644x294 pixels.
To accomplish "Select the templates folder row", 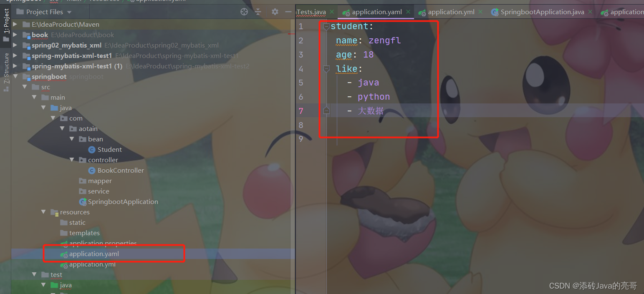I will 84,233.
